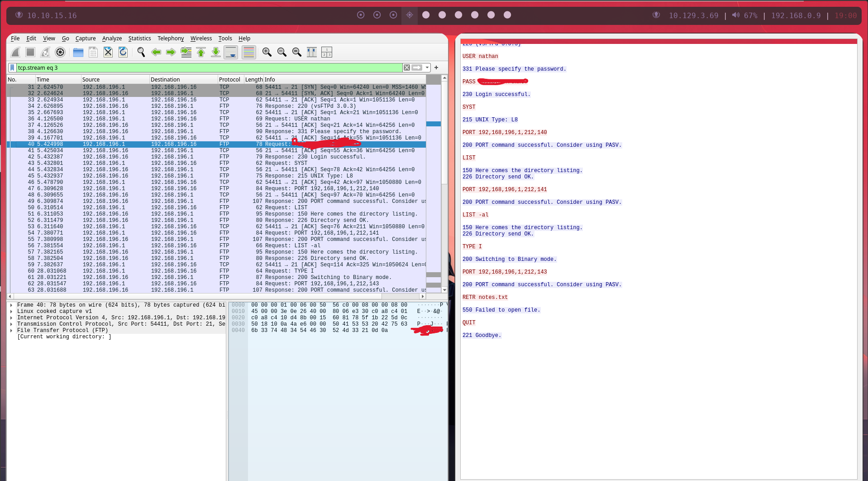868x481 pixels.
Task: Open the capture options gear icon
Action: (60, 53)
